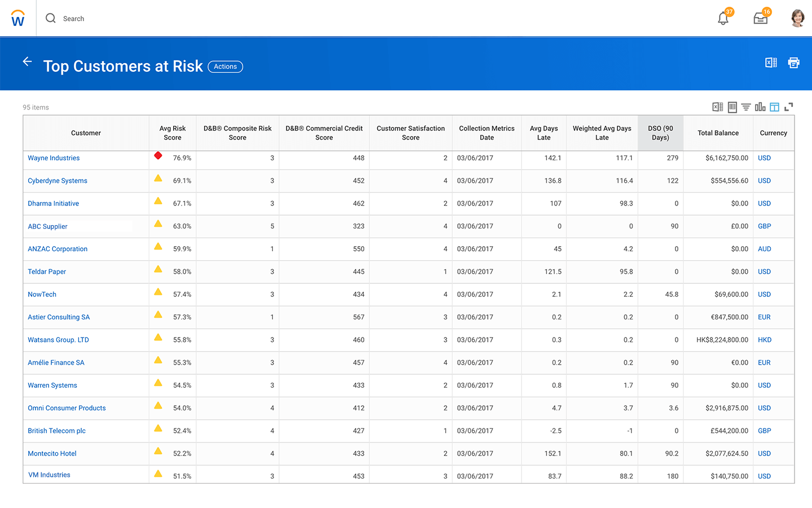Open the user profile avatar menu
The height and width of the screenshot is (508, 812).
(797, 19)
